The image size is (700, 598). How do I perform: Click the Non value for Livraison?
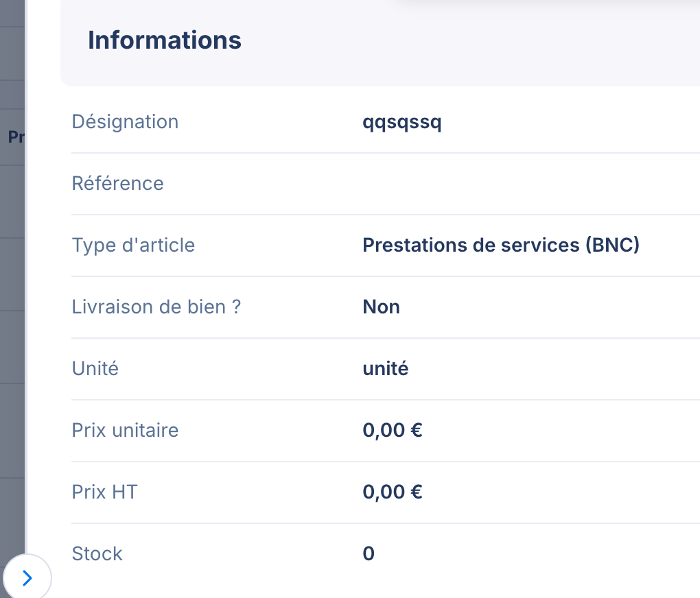pos(382,307)
